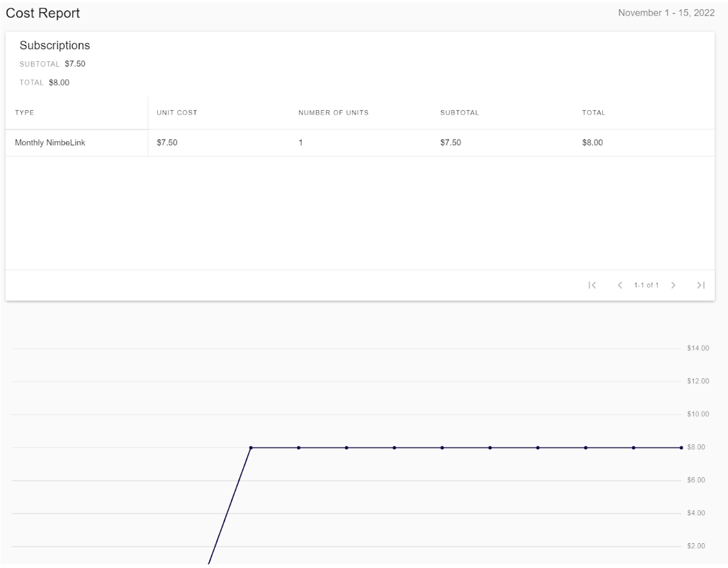Screen dimensions: 728x568
Task: Sort by UNIT COST column header
Action: pyautogui.click(x=177, y=113)
